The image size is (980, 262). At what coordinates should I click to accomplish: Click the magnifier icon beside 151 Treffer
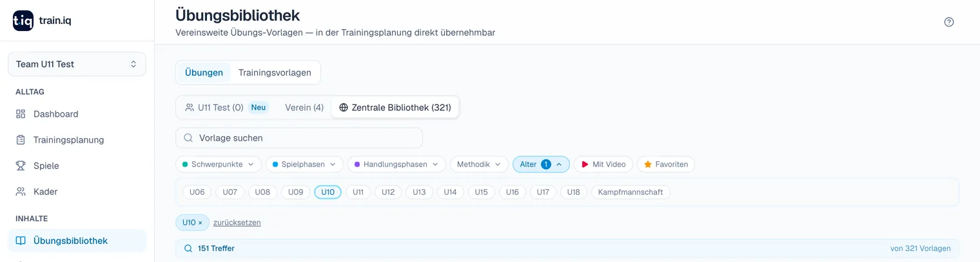188,248
